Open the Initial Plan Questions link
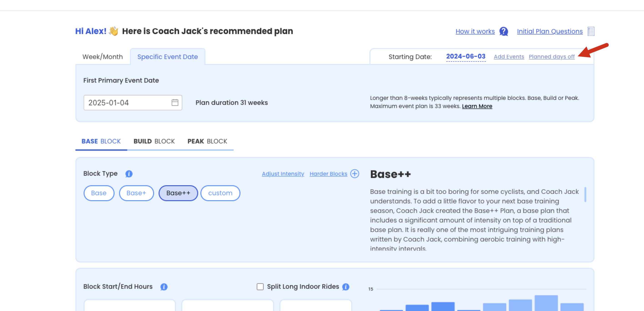Image resolution: width=644 pixels, height=311 pixels. [550, 32]
